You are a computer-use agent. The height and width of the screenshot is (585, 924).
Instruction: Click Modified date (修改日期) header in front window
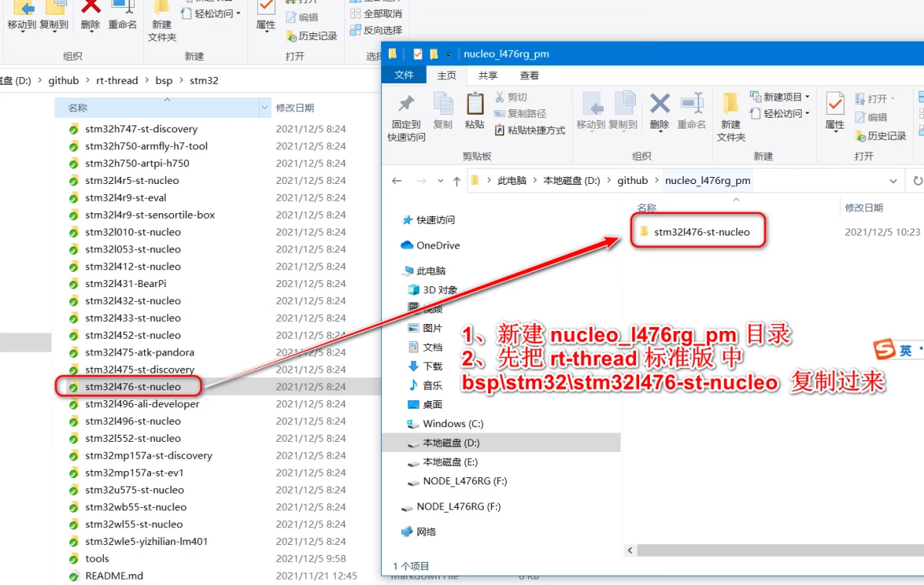tap(863, 208)
